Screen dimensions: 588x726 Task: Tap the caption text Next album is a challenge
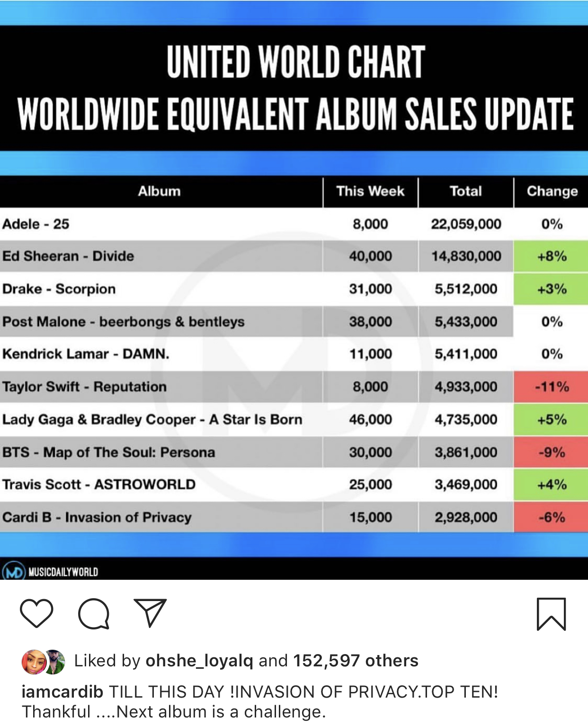tap(221, 712)
